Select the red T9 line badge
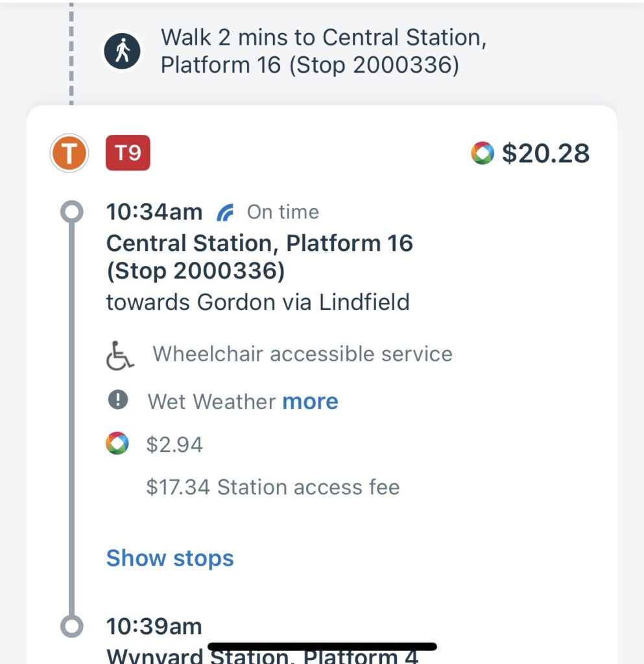The image size is (644, 664). coord(128,153)
